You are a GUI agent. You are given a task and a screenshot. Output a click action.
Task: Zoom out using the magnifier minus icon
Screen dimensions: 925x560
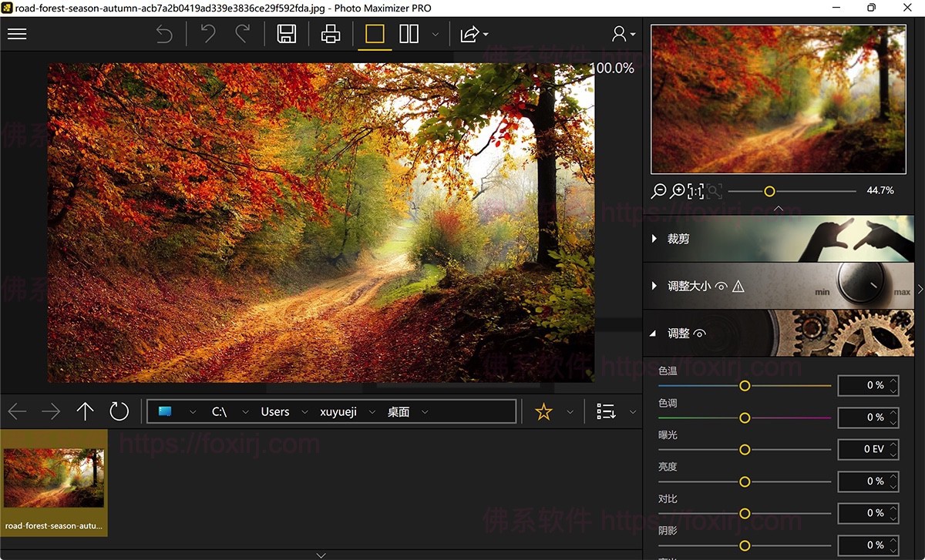pyautogui.click(x=659, y=190)
